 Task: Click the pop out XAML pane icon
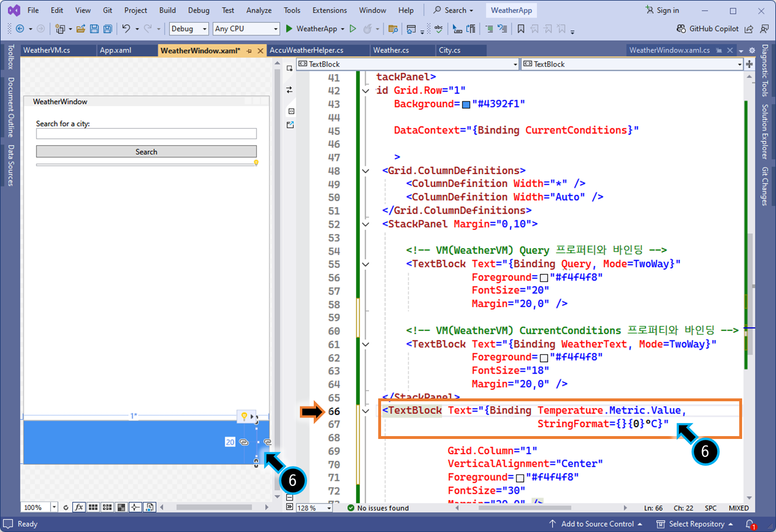click(290, 125)
